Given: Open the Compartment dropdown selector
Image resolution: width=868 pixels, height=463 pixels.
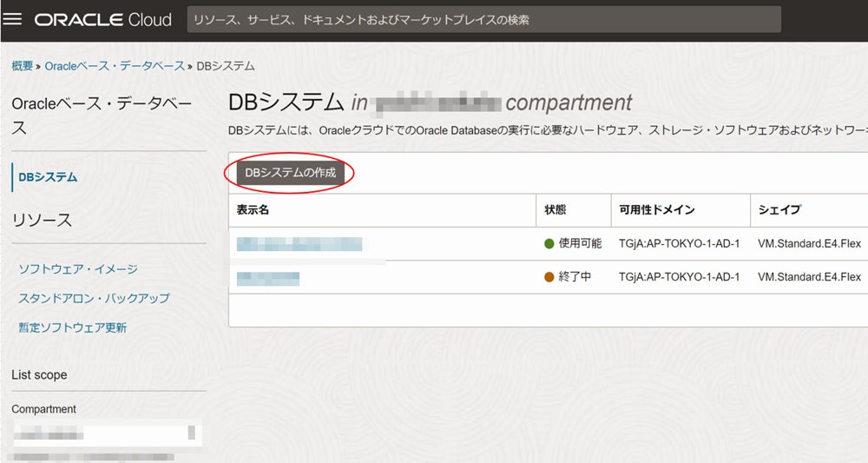Looking at the screenshot, I should pos(106,433).
